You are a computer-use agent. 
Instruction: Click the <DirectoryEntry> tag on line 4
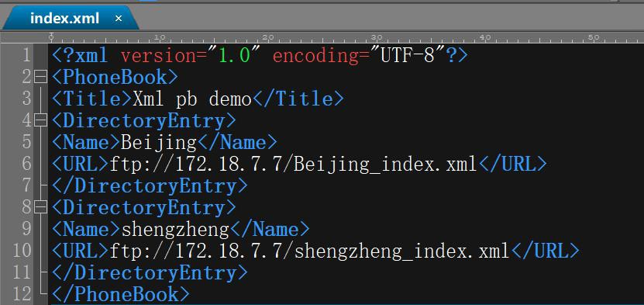144,120
